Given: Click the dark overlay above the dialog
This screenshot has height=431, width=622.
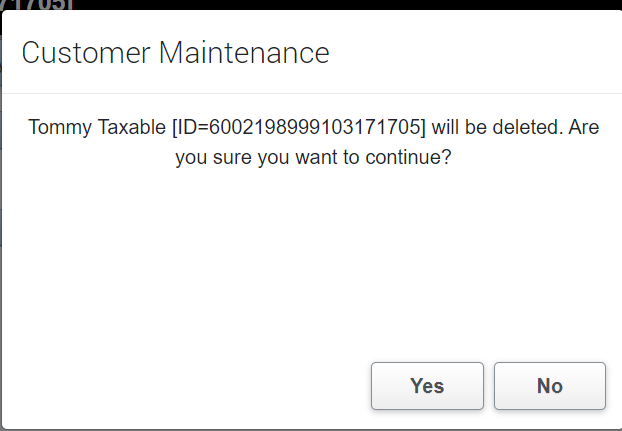Looking at the screenshot, I should [300, 4].
